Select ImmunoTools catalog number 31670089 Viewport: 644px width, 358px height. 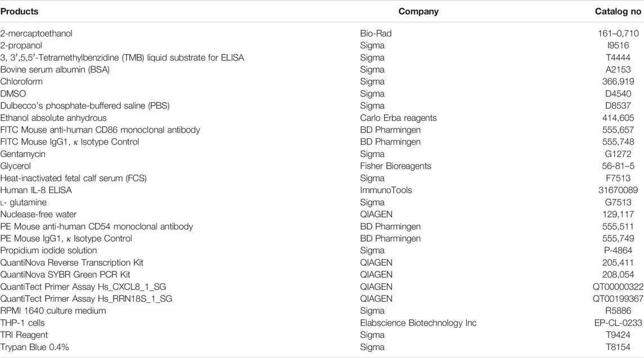pyautogui.click(x=618, y=190)
